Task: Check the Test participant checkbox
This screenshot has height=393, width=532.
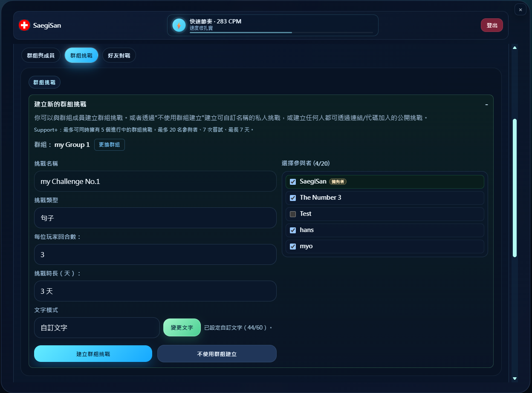Action: [293, 214]
